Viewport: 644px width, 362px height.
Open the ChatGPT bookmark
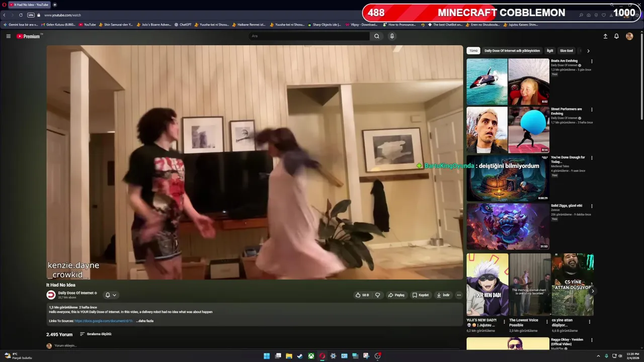[x=183, y=25]
